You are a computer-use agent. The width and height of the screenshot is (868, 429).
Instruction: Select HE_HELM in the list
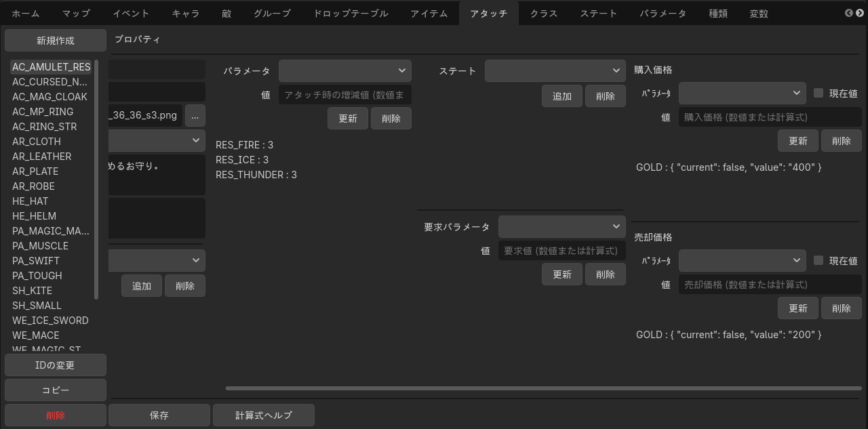click(x=52, y=216)
